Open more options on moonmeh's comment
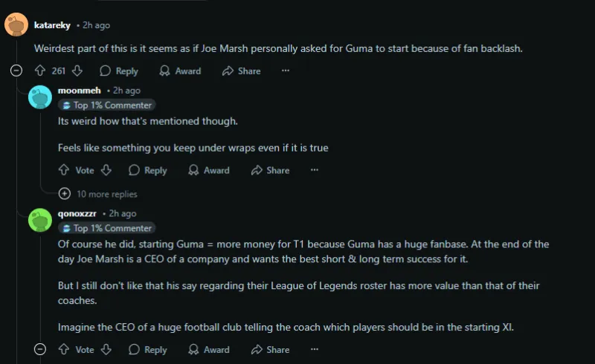This screenshot has height=364, width=595. [x=314, y=170]
